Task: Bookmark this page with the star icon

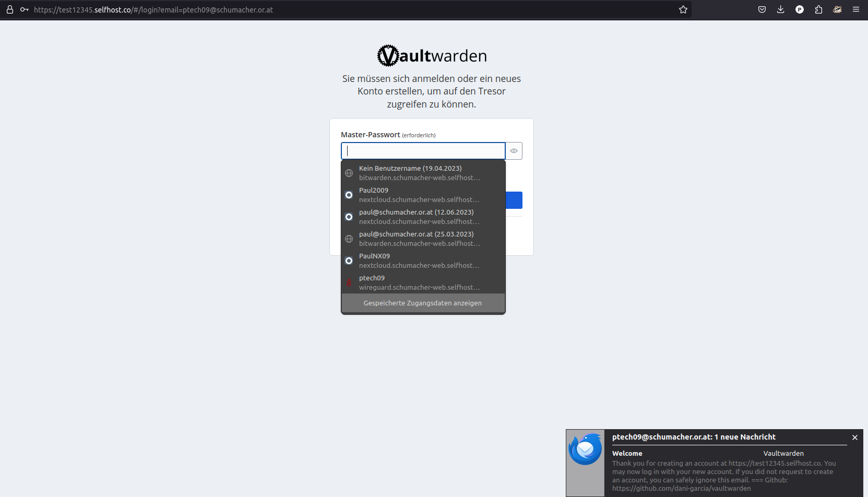Action: pyautogui.click(x=683, y=9)
